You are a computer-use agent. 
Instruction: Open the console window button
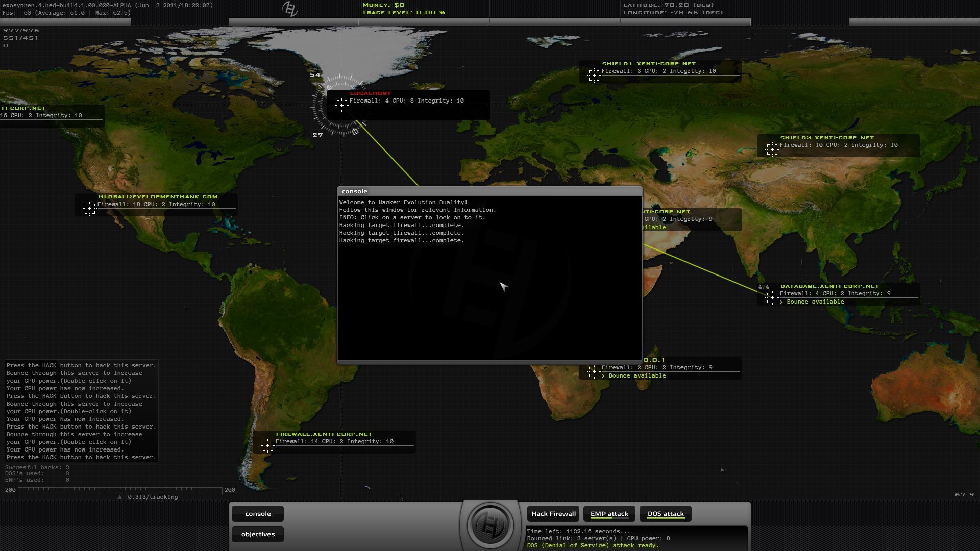pos(258,514)
